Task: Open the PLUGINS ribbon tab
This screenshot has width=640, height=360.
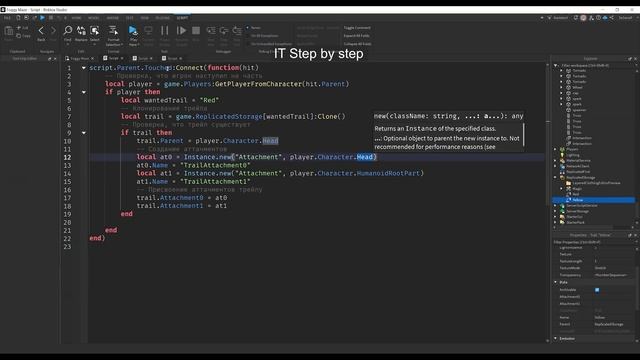Action: click(162, 18)
